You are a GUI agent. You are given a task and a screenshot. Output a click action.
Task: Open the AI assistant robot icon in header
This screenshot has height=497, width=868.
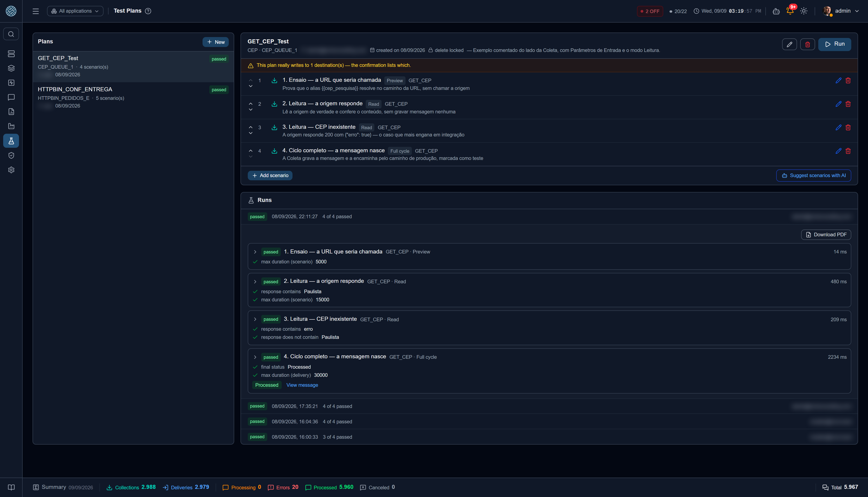(x=776, y=11)
